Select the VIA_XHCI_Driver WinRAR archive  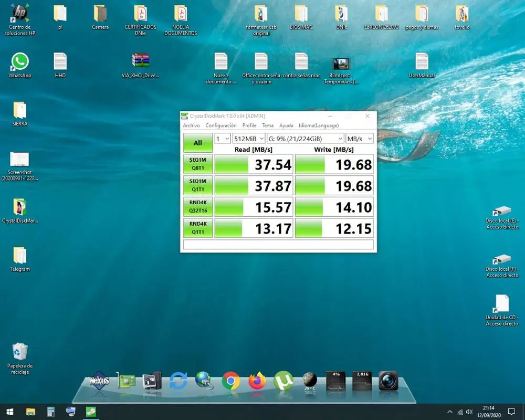tap(141, 61)
